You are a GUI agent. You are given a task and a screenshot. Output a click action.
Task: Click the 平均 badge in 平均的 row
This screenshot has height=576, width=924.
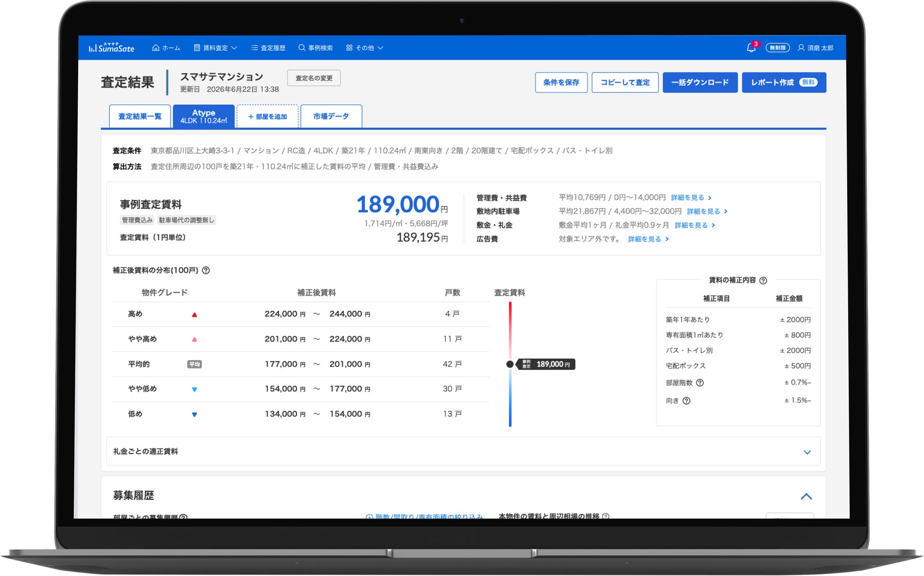coord(194,364)
